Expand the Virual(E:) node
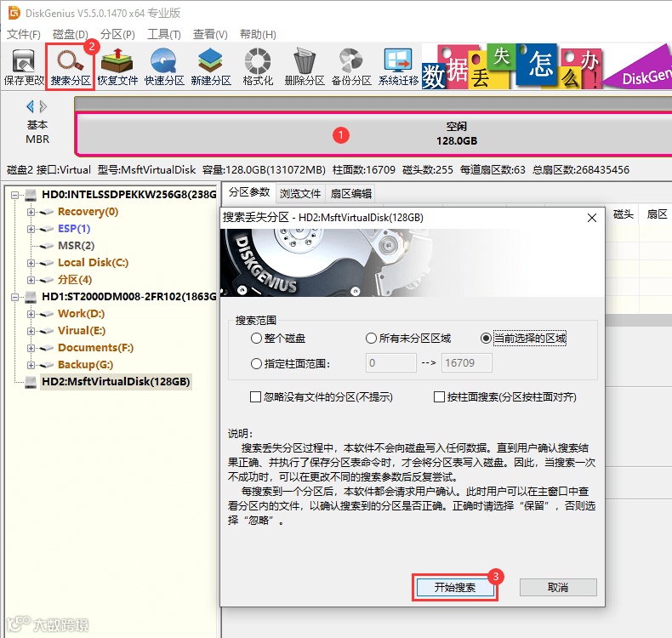Image resolution: width=672 pixels, height=638 pixels. [31, 331]
